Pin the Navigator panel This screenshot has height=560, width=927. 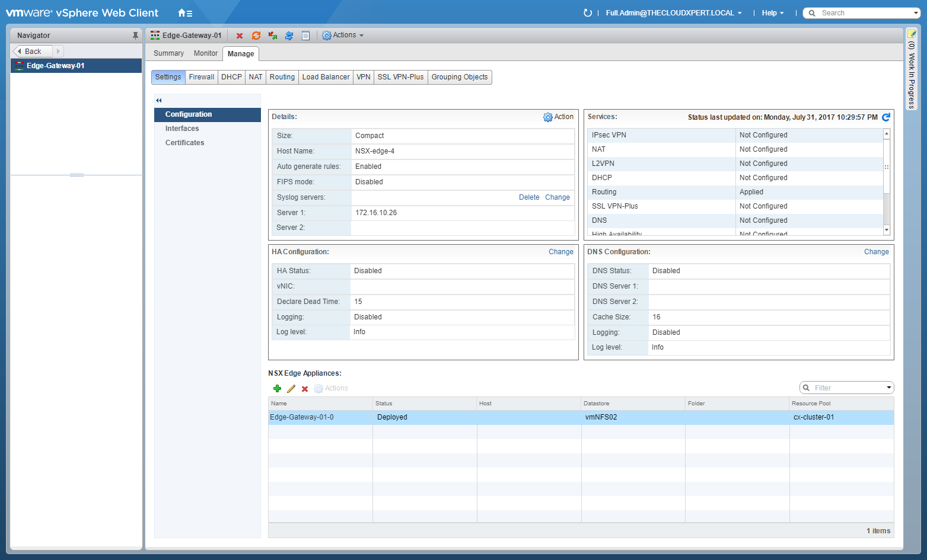(135, 36)
